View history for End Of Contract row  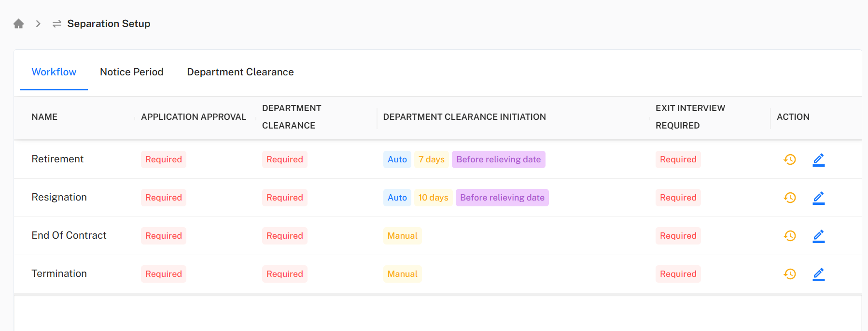coord(790,236)
